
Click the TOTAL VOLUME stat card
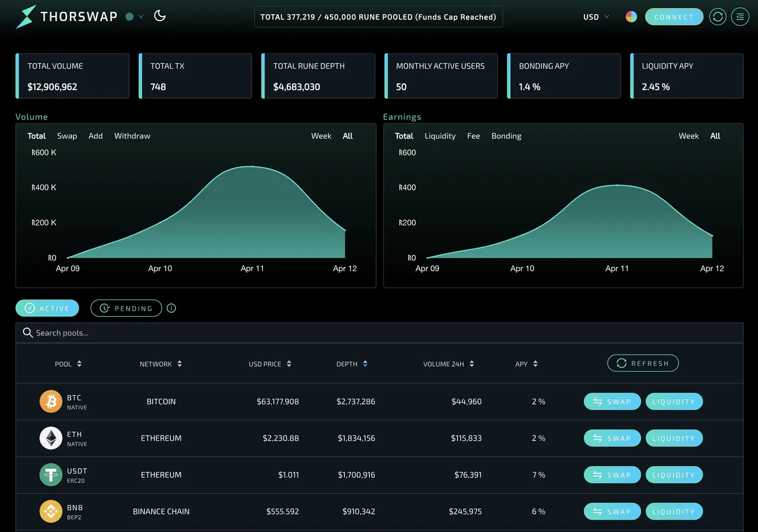(x=72, y=76)
